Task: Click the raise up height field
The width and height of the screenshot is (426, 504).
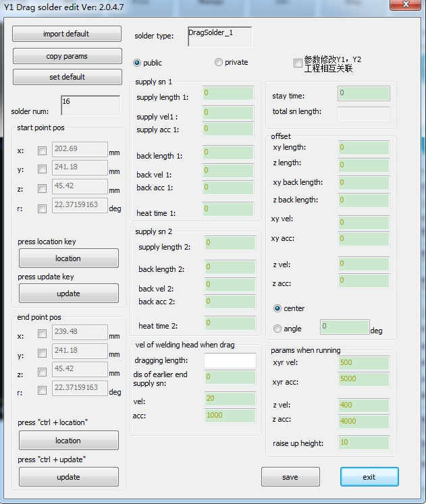Action: [363, 443]
